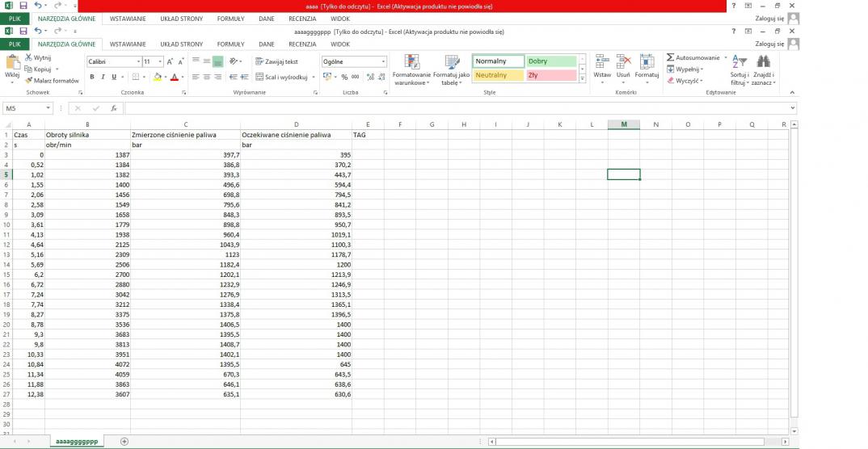
Task: Open WIDOK tab in the aaaa window
Action: coord(340,19)
